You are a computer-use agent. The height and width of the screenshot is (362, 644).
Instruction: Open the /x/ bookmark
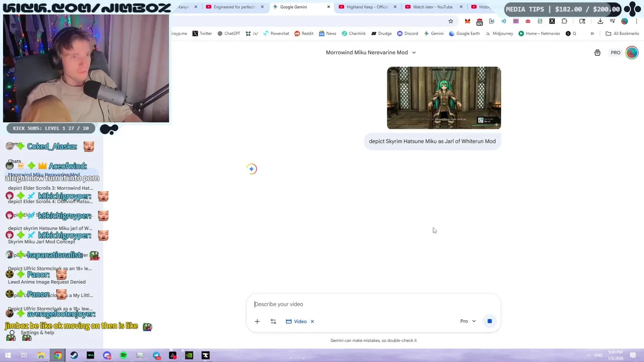tap(252, 34)
